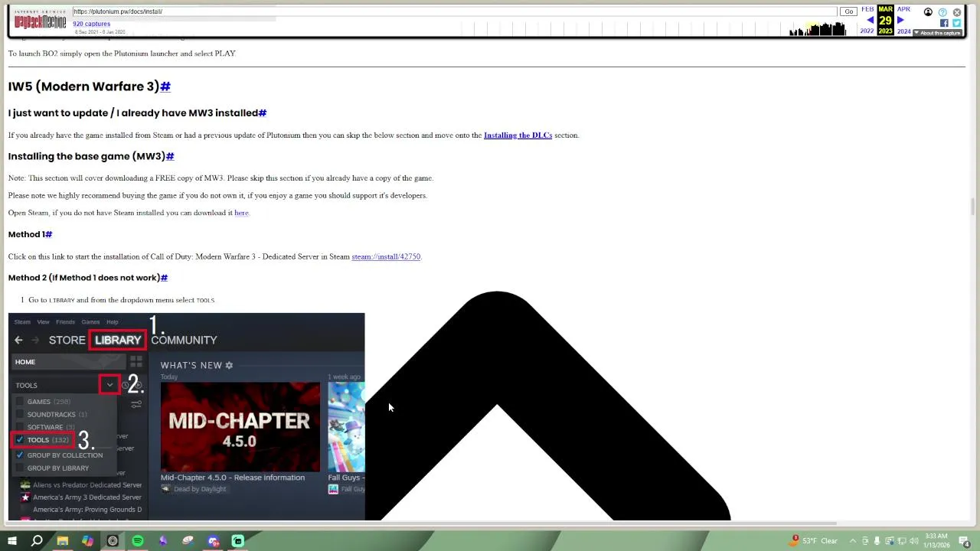Open the taskbar icon left of the notification-badged app
The image size is (980, 551).
(188, 541)
